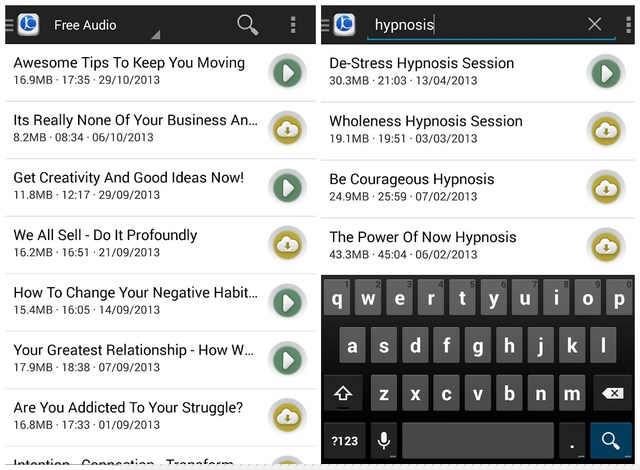
Task: Expand the Free Audio category dropdown
Action: 105,27
